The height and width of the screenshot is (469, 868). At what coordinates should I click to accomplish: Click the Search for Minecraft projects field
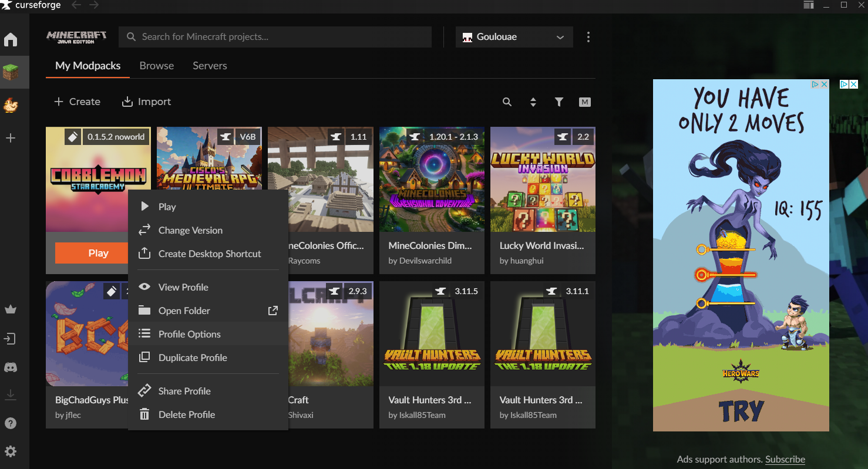(275, 37)
